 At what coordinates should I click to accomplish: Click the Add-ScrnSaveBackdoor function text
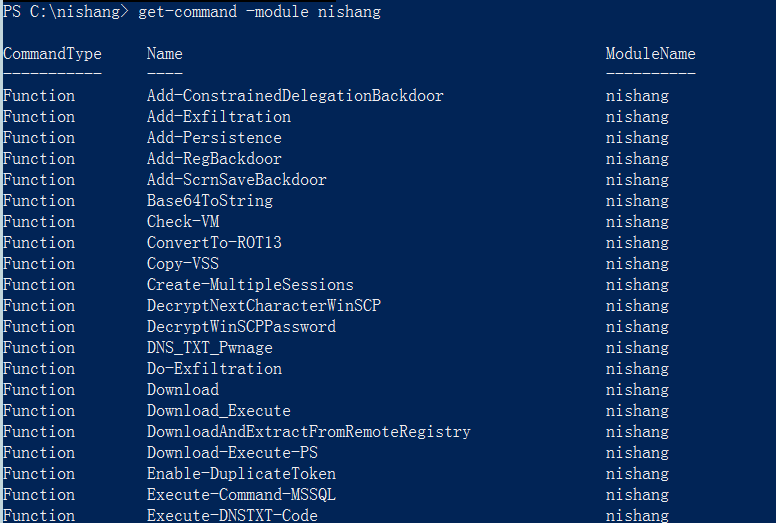(236, 180)
